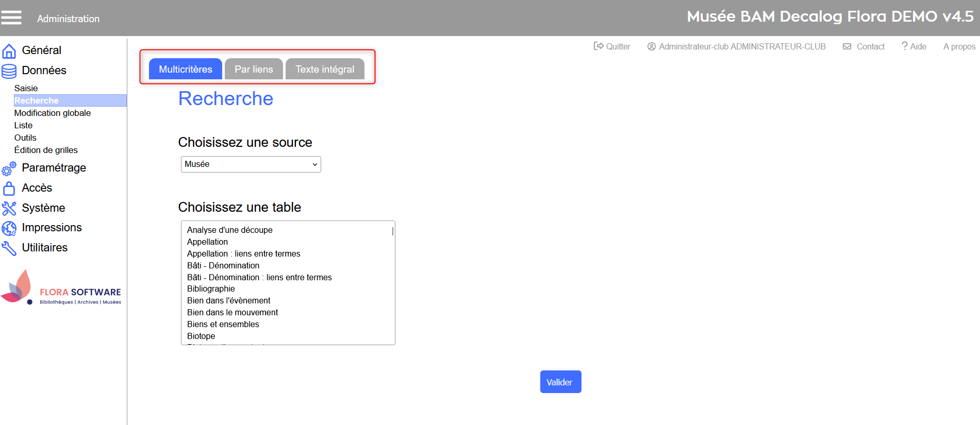Image resolution: width=980 pixels, height=425 pixels.
Task: Open the hamburger menu icon
Action: tap(11, 18)
